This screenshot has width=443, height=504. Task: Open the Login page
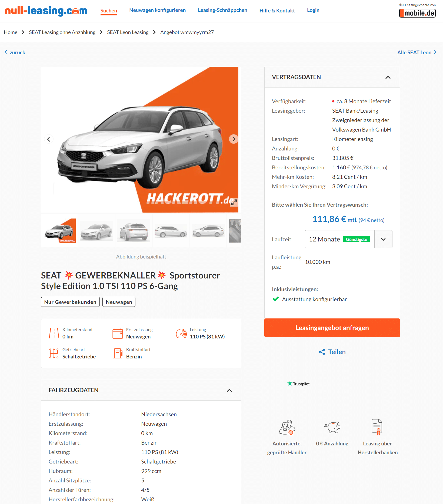click(313, 10)
